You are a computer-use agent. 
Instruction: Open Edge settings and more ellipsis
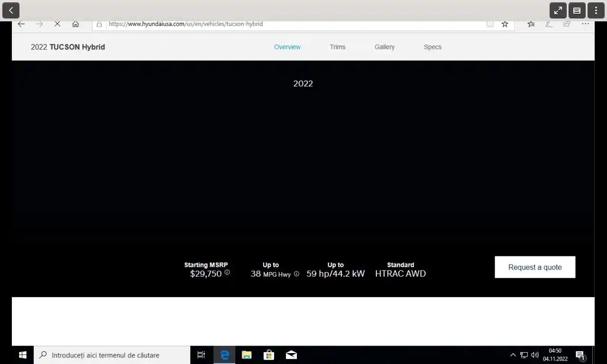coord(585,24)
